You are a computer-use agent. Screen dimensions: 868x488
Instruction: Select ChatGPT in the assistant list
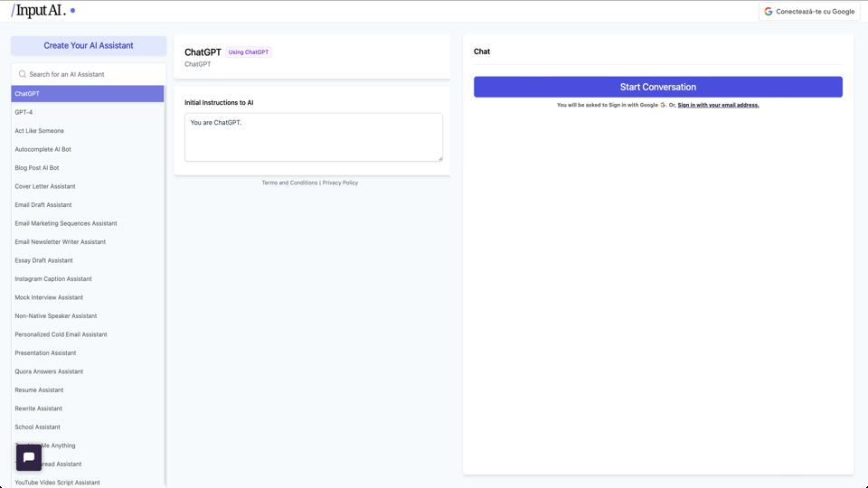pyautogui.click(x=88, y=94)
